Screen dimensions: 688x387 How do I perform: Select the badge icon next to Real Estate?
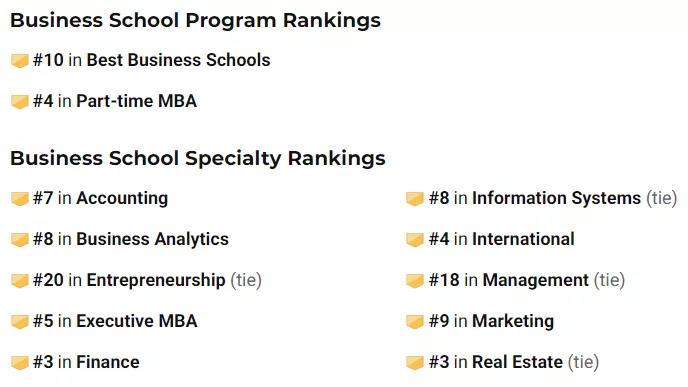click(x=415, y=363)
